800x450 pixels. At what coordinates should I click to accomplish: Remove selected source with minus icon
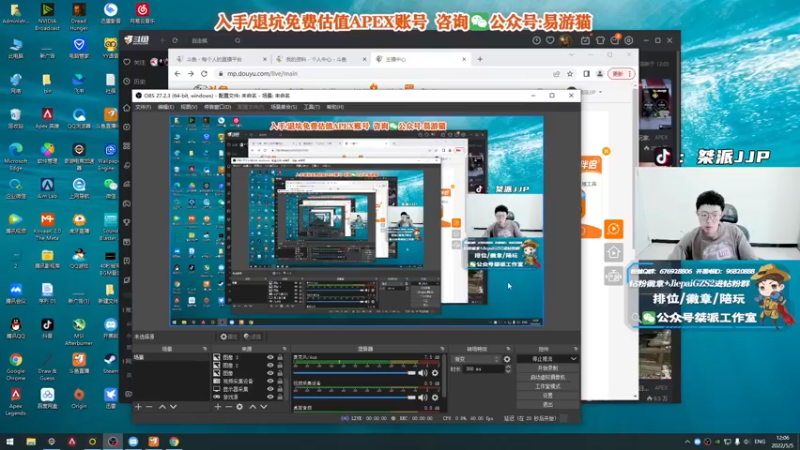(229, 407)
